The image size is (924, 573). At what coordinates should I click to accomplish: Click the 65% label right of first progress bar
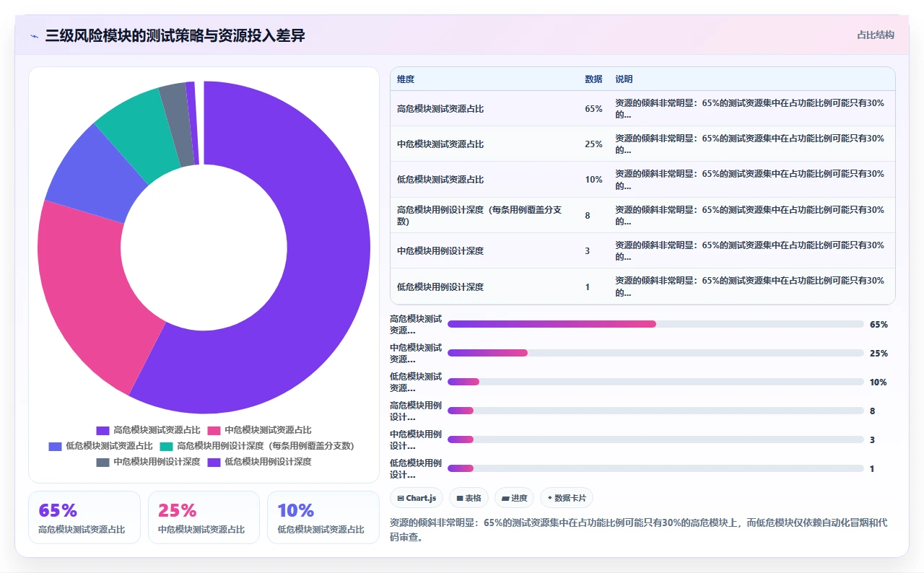[x=879, y=325]
